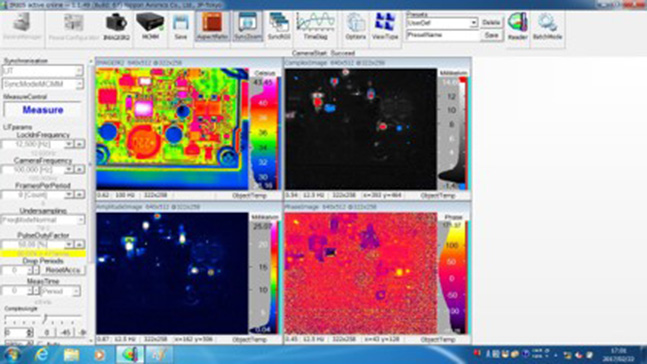Click the ResetAccu button
This screenshot has width=647, height=364.
(x=63, y=270)
